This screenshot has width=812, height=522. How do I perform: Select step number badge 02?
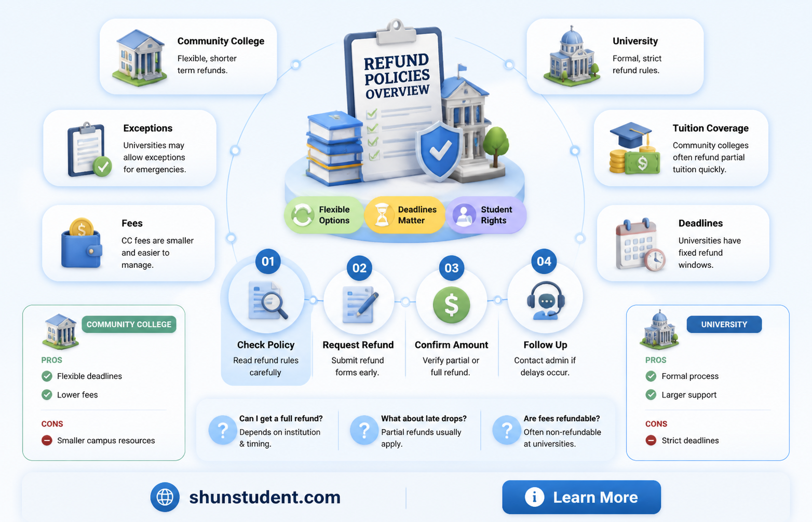(359, 268)
